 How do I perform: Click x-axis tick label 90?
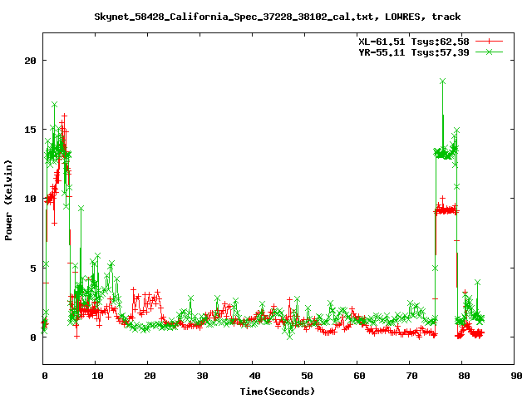tap(516, 376)
